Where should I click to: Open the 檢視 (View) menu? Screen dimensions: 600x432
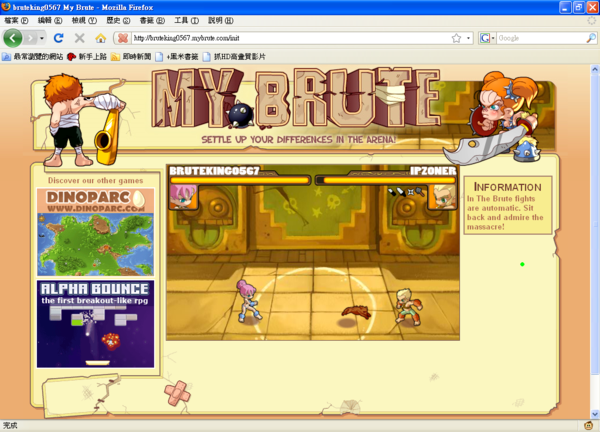point(84,20)
